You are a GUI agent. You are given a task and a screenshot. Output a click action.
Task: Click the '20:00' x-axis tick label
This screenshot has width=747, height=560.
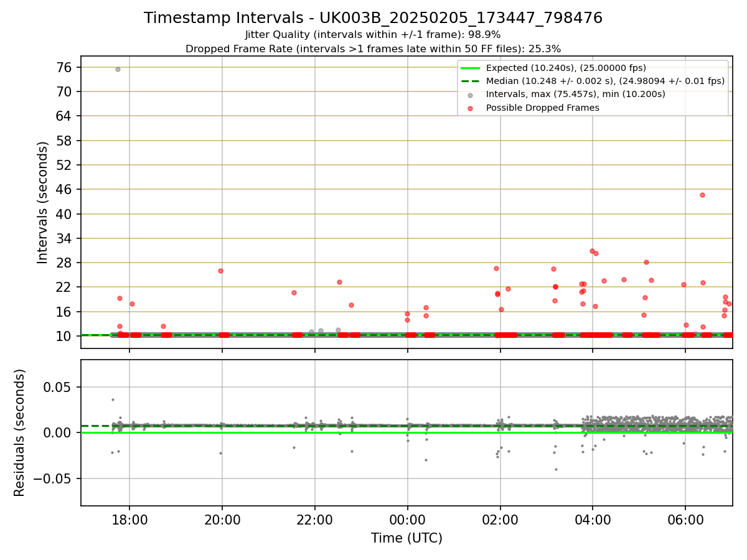[x=222, y=520]
